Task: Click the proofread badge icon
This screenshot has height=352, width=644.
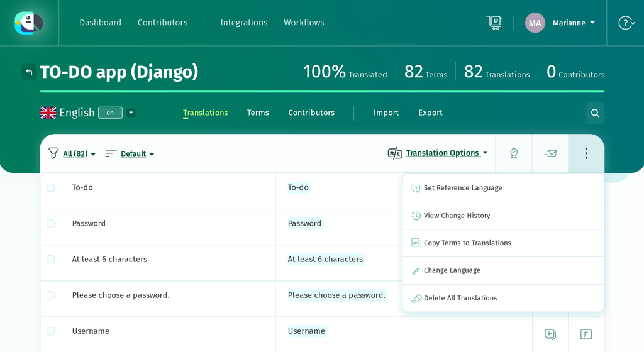Action: (x=513, y=153)
